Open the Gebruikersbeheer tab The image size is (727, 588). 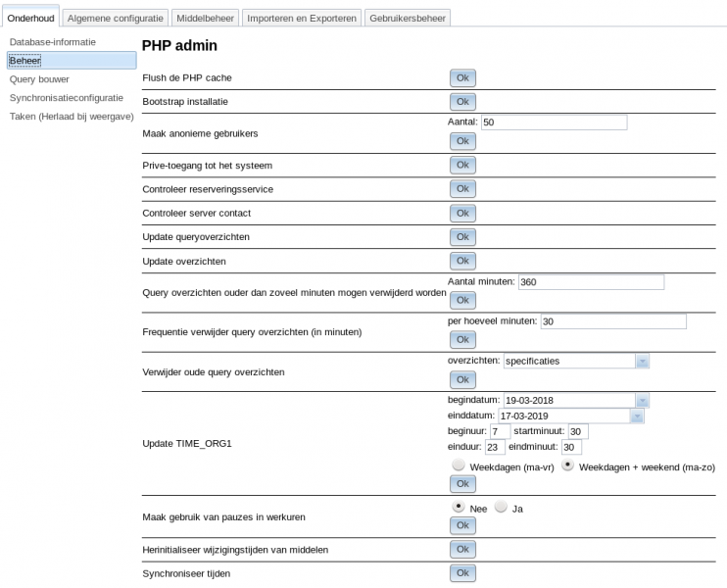coord(407,18)
